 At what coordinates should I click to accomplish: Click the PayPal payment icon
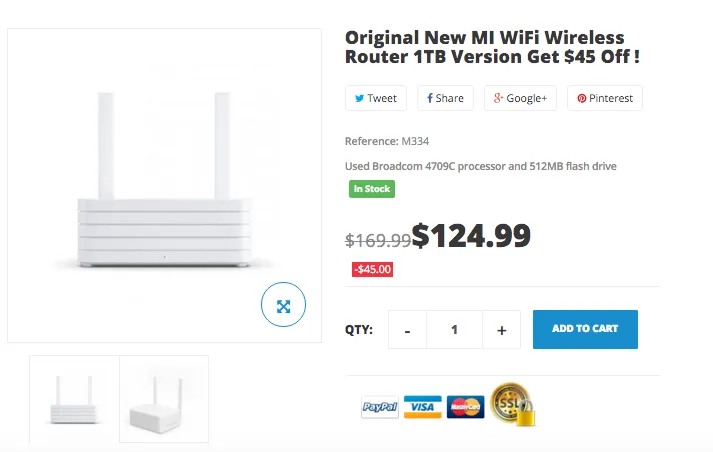(x=380, y=407)
